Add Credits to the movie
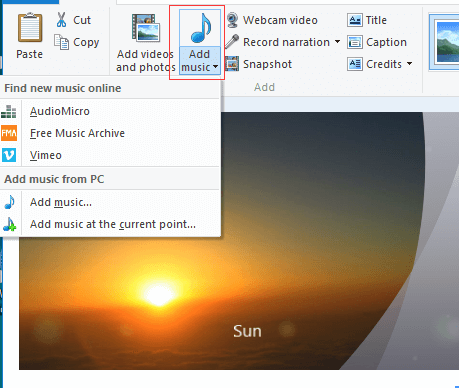This screenshot has height=388, width=459. coord(374,64)
